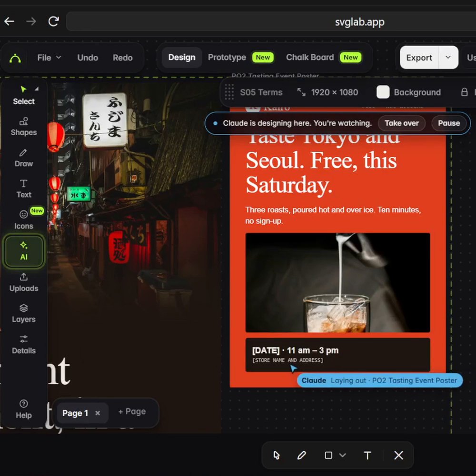Select the Page 1 tab
The width and height of the screenshot is (476, 476).
[75, 413]
